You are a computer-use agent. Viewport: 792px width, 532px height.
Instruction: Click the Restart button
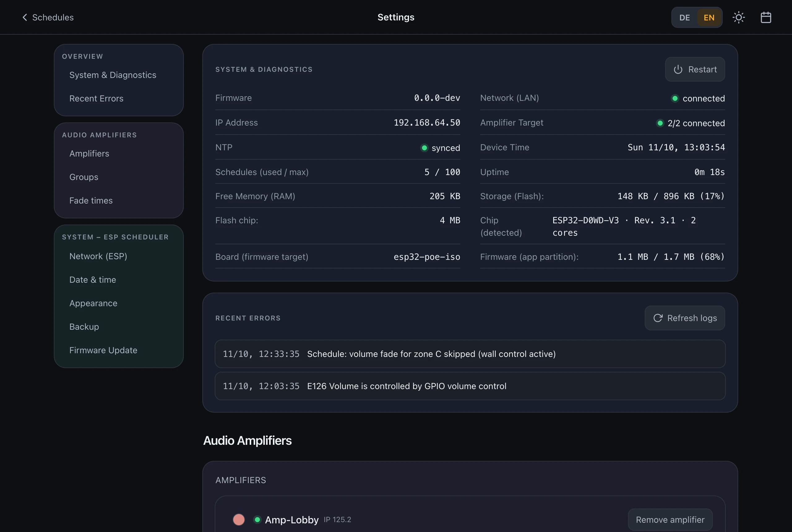point(695,69)
